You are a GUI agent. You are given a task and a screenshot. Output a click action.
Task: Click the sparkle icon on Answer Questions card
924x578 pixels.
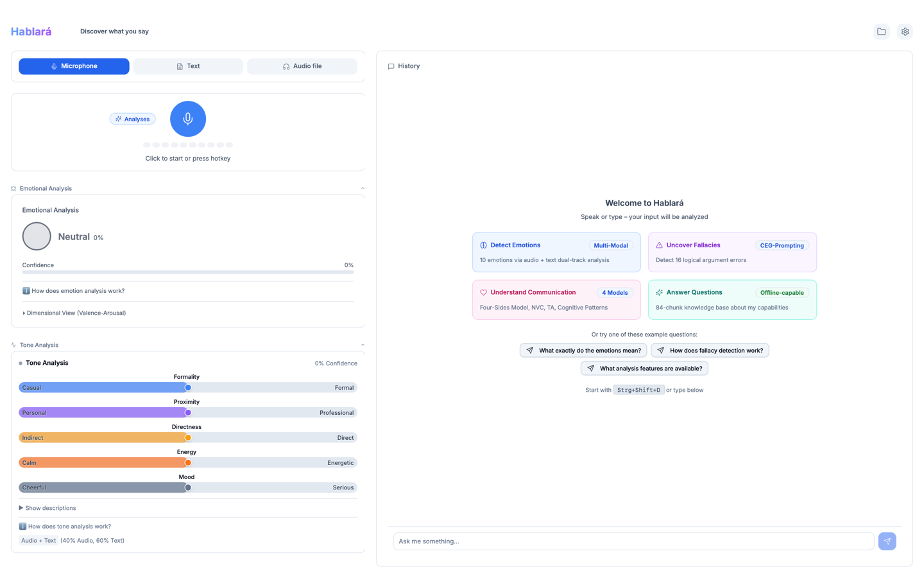tap(659, 292)
